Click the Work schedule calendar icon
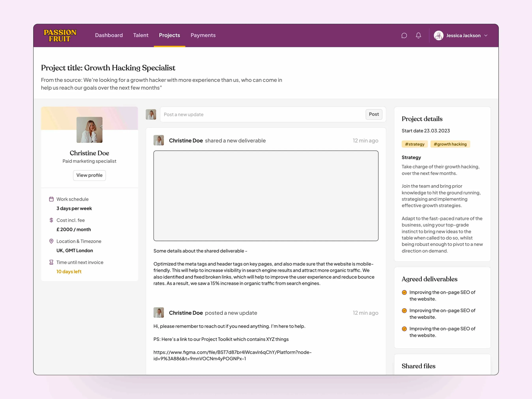 pos(51,199)
